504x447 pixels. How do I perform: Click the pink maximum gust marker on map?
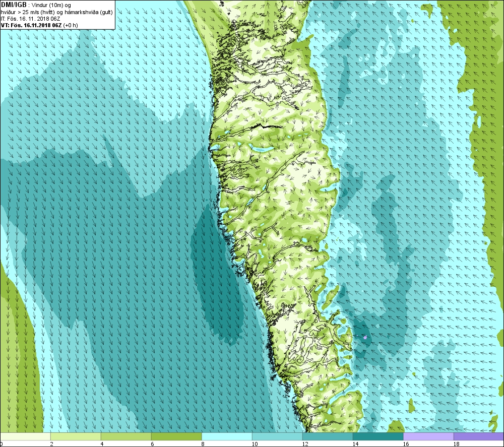365,338
